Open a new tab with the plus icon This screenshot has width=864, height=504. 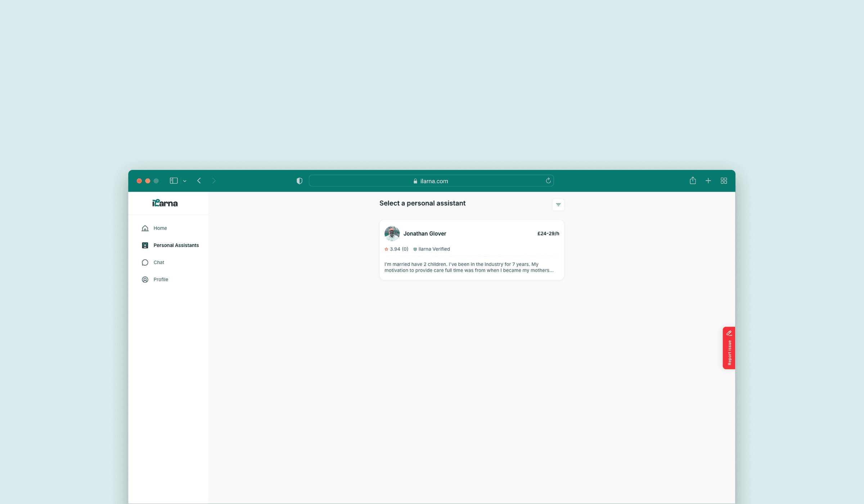[x=708, y=181]
